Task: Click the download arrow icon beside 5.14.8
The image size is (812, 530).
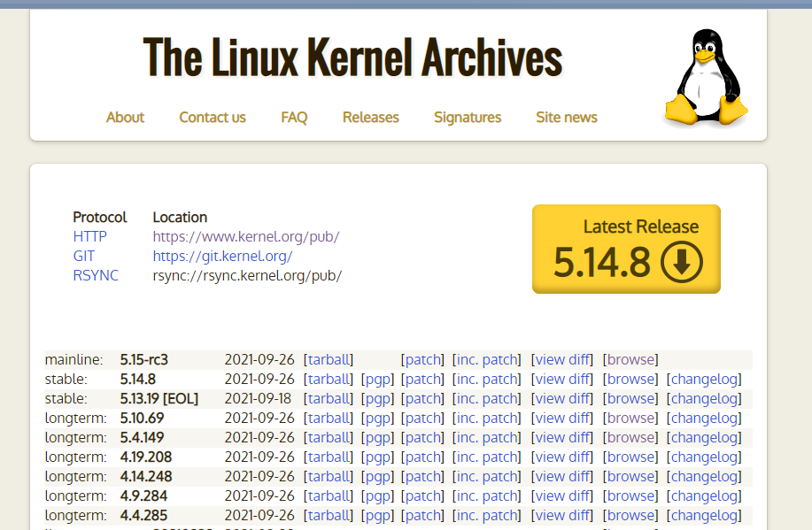Action: (682, 262)
